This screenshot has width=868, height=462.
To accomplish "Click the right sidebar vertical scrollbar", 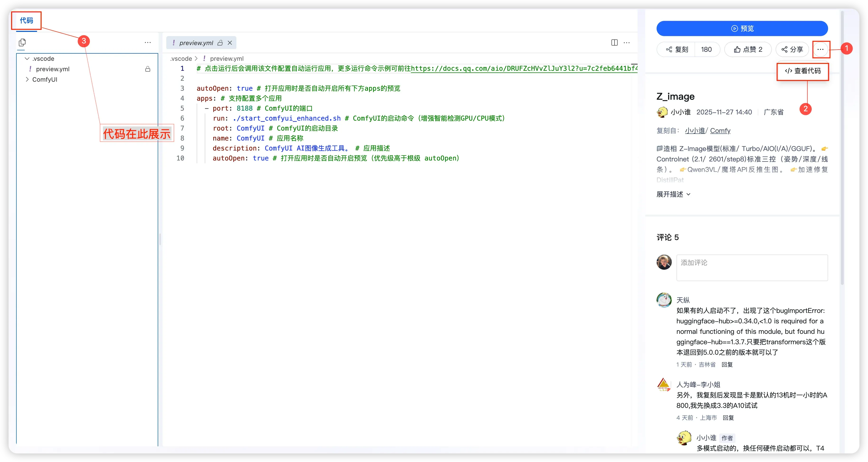I will [842, 148].
